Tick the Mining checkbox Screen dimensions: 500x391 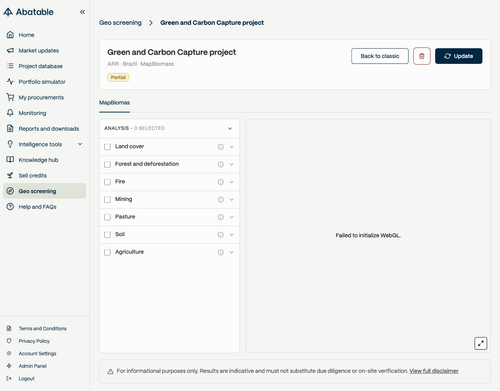107,199
